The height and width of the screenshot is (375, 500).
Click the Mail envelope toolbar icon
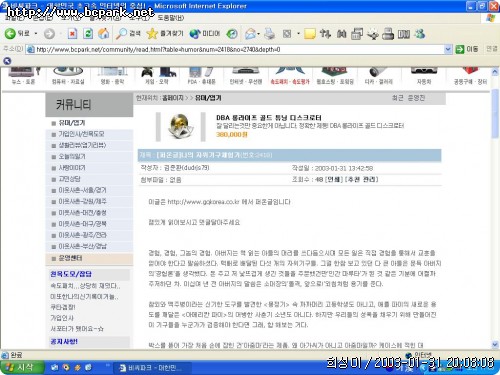click(x=250, y=34)
